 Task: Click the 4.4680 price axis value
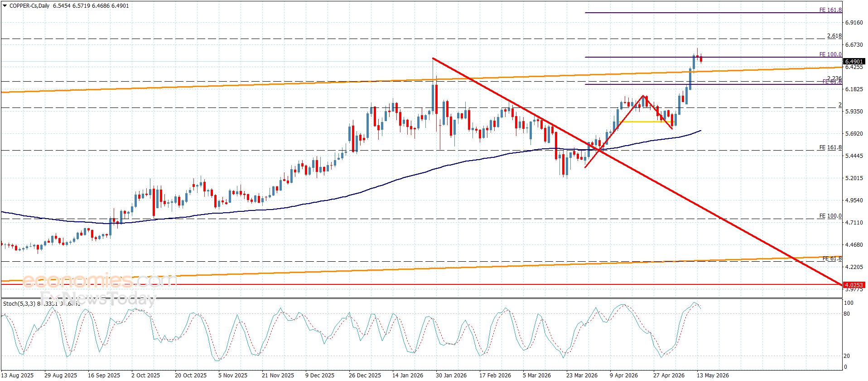(854, 245)
